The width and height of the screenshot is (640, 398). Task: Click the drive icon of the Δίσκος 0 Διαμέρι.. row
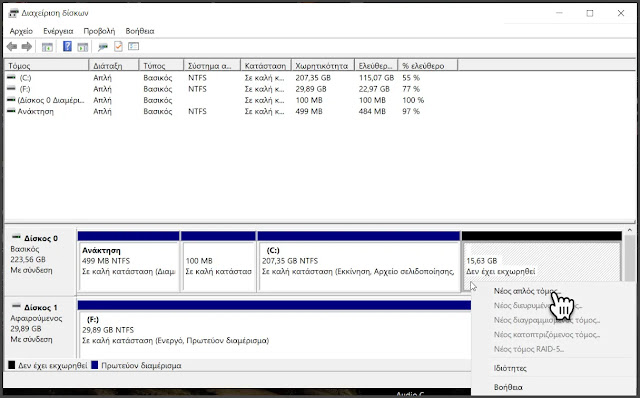11,100
